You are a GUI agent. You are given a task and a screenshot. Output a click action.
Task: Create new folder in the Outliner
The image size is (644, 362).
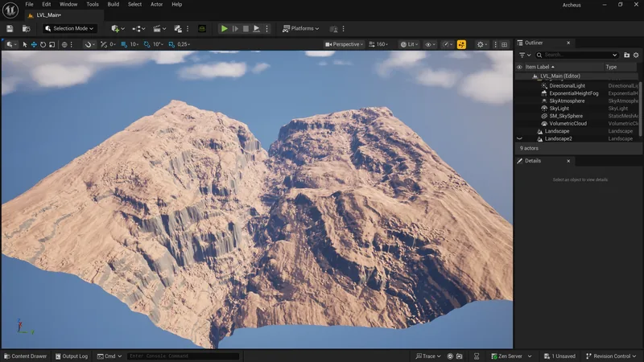[626, 55]
